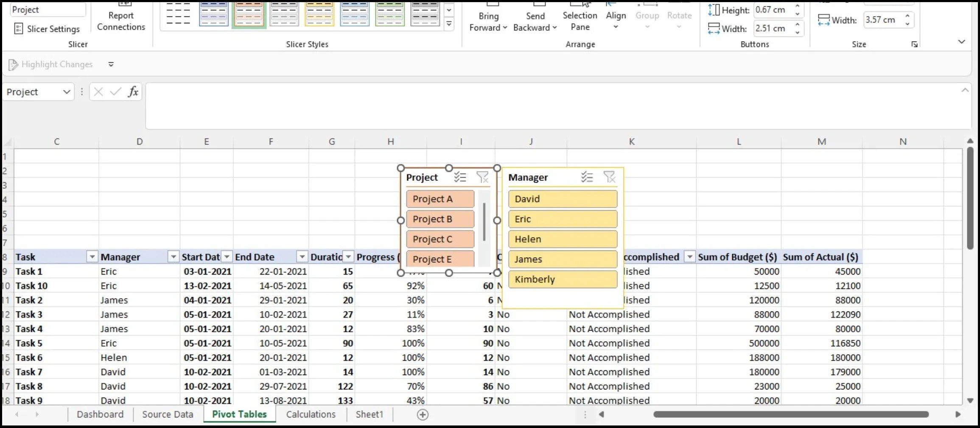
Task: Select Kimberly in the Manager slicer
Action: [563, 279]
